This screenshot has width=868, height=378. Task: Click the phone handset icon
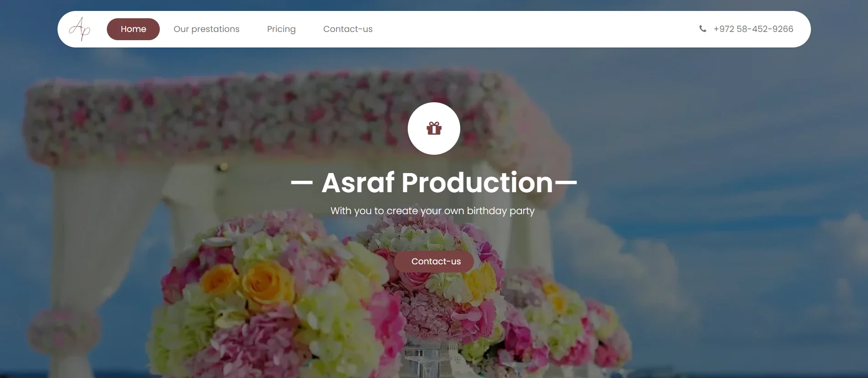click(x=702, y=29)
